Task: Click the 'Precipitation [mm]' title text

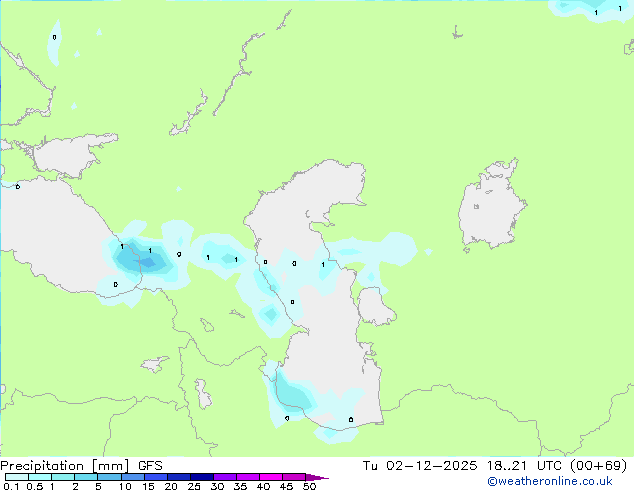Action: coord(65,466)
